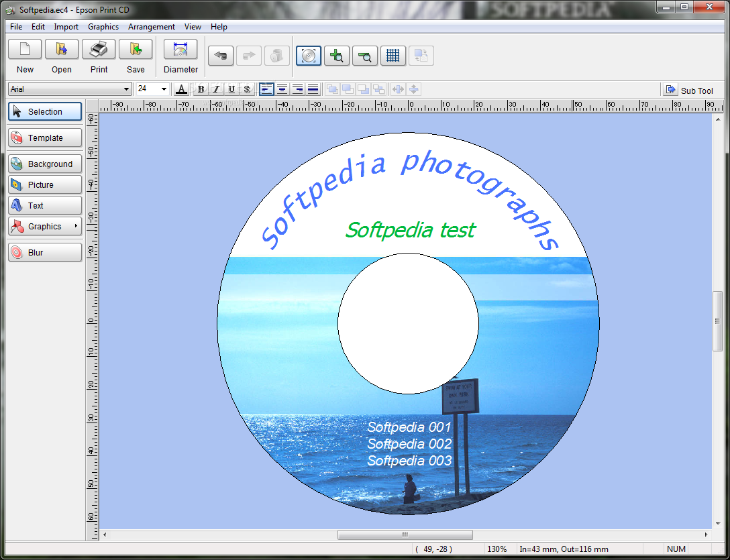Viewport: 730px width, 560px height.
Task: Click the horizontal scrollbar thumb
Action: pyautogui.click(x=405, y=535)
